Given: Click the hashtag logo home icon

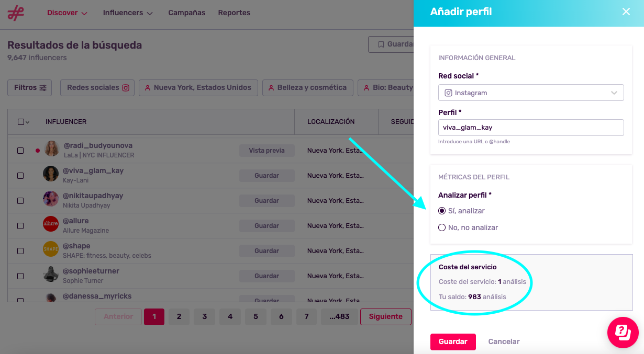Looking at the screenshot, I should tap(16, 13).
